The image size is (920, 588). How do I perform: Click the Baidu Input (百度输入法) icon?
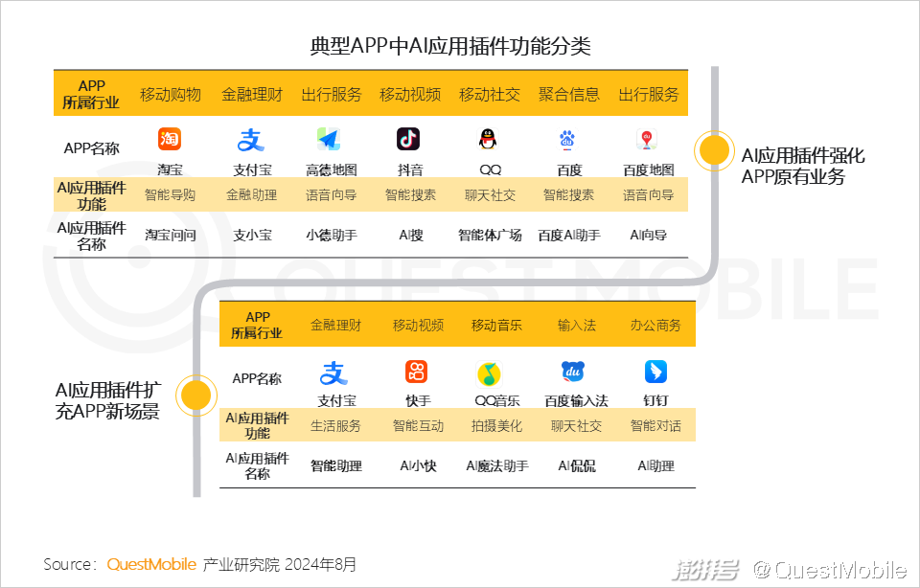click(x=573, y=373)
